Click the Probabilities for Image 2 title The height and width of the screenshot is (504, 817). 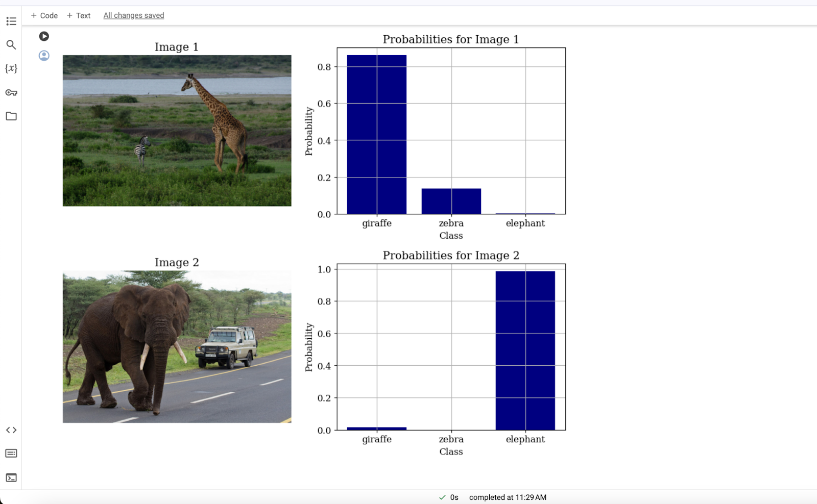point(451,256)
